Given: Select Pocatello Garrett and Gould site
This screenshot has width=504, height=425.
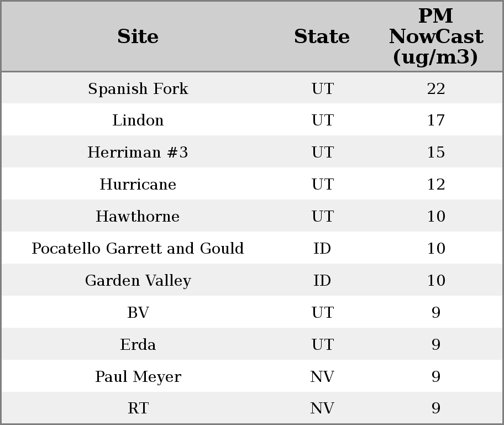Looking at the screenshot, I should coord(138,249).
